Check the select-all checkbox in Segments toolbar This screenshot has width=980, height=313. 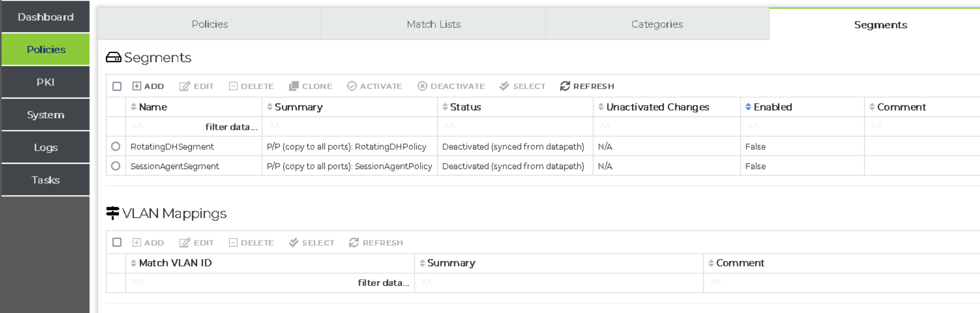point(117,86)
